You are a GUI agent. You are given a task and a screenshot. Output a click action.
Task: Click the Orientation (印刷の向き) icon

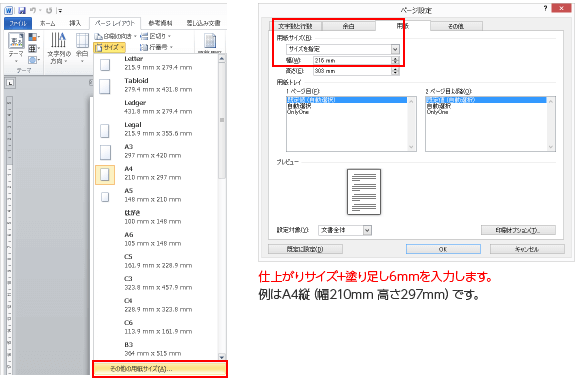[x=98, y=36]
